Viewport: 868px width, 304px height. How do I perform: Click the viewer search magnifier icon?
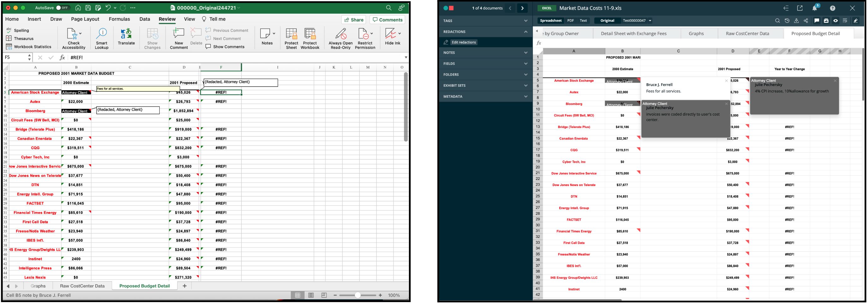[x=777, y=21]
